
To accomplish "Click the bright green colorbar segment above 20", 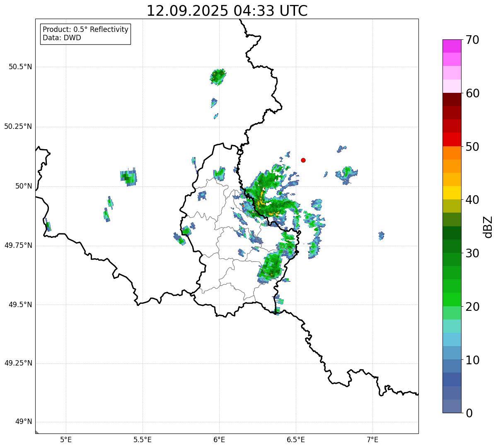I will coord(452,299).
